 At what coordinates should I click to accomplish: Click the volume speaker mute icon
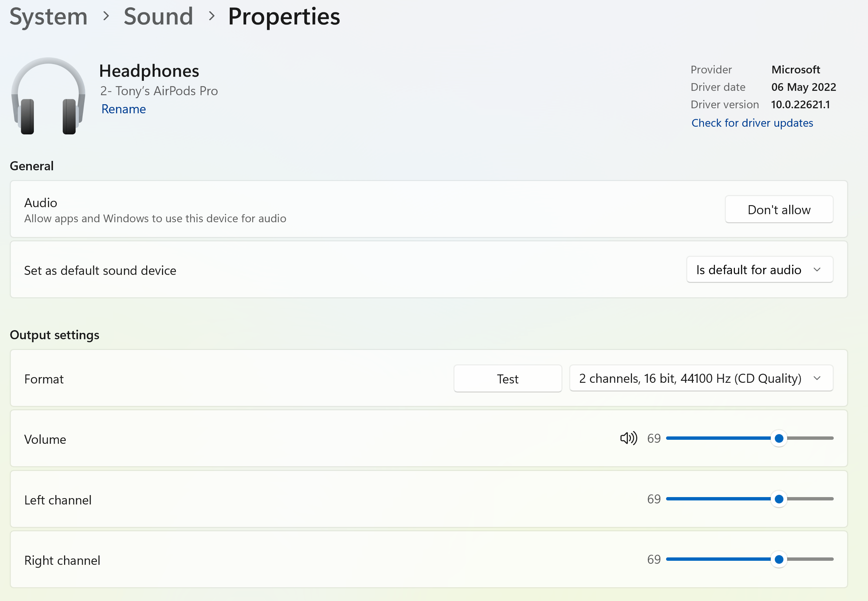point(629,438)
